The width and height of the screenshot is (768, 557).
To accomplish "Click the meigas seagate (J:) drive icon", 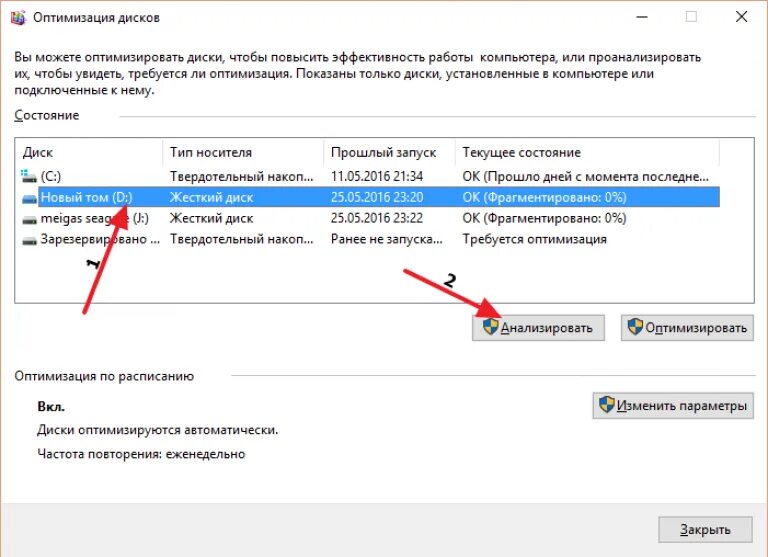I will pos(29,219).
